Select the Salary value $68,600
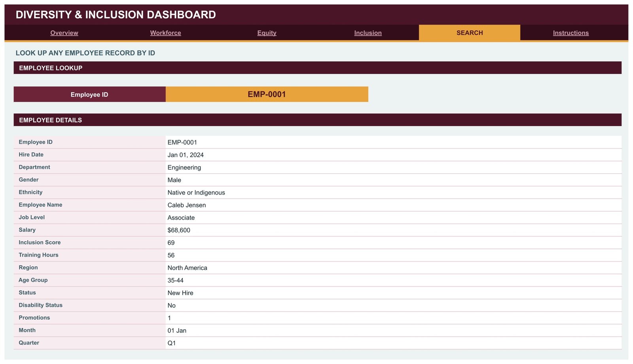The height and width of the screenshot is (364, 633). tap(179, 230)
